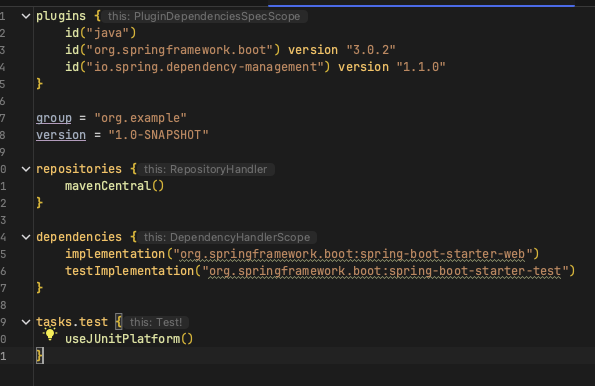
Task: Open the yellow lightbulb quick-fix icon
Action: (x=50, y=334)
